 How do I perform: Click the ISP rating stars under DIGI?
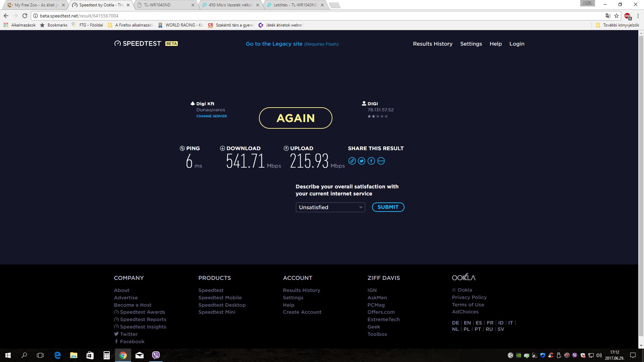point(378,116)
